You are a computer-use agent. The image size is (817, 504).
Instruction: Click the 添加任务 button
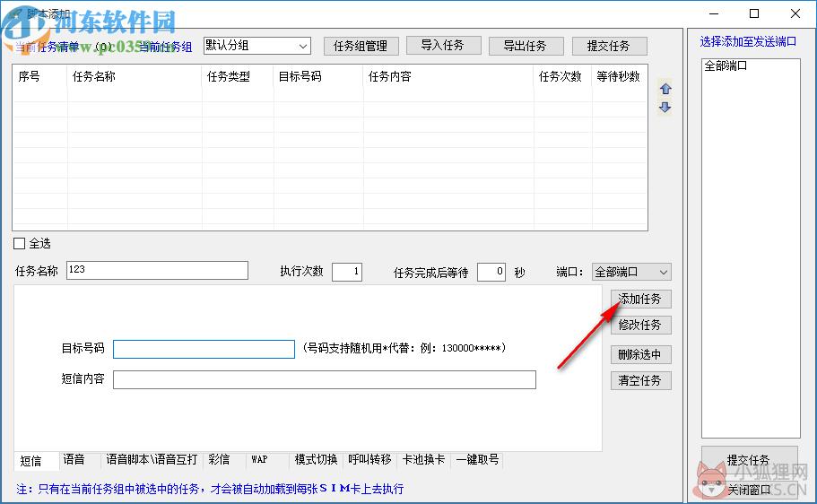(x=640, y=299)
